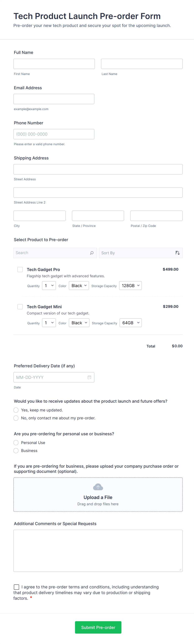
Task: Open Tech Gadget Mini color dropdown
Action: [79, 323]
